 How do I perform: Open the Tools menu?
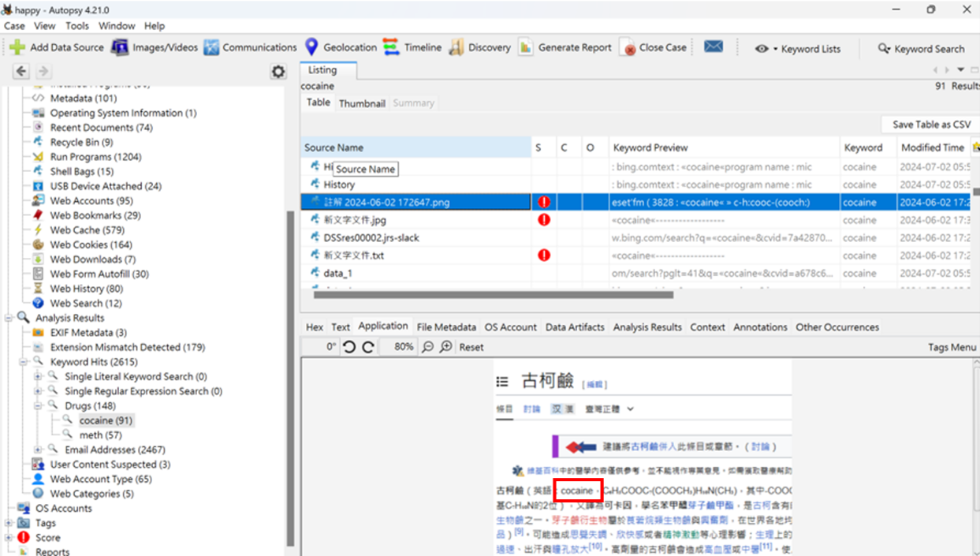(x=76, y=25)
